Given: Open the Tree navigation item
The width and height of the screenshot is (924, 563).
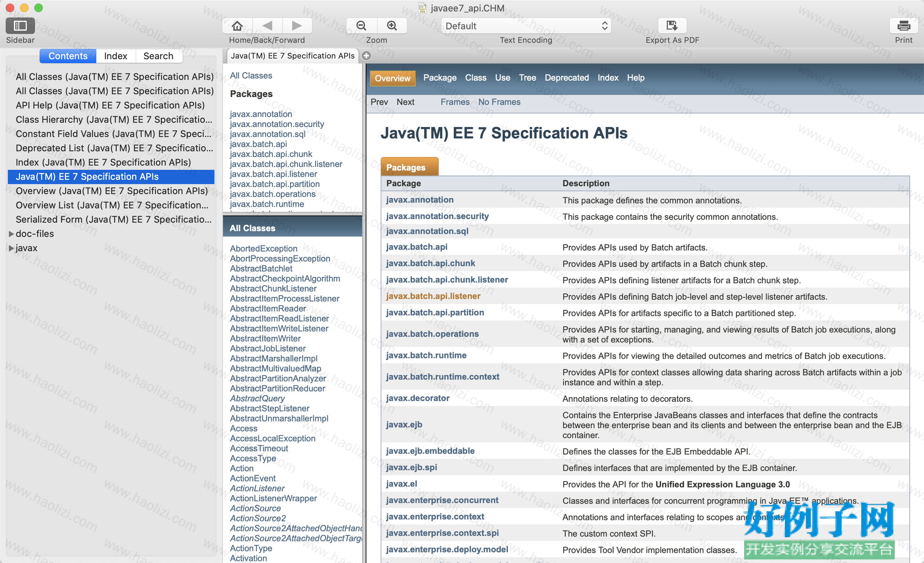Looking at the screenshot, I should [527, 78].
